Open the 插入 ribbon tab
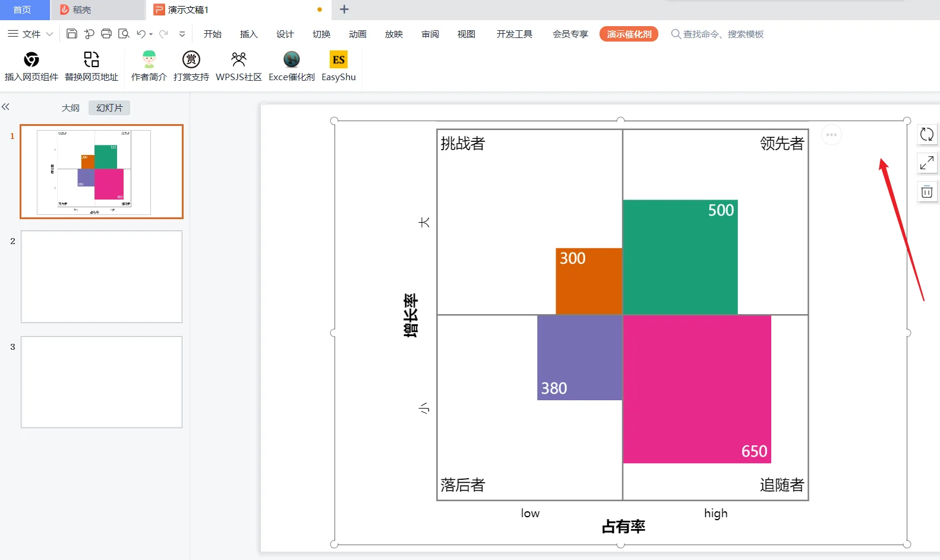940x560 pixels. [x=249, y=34]
